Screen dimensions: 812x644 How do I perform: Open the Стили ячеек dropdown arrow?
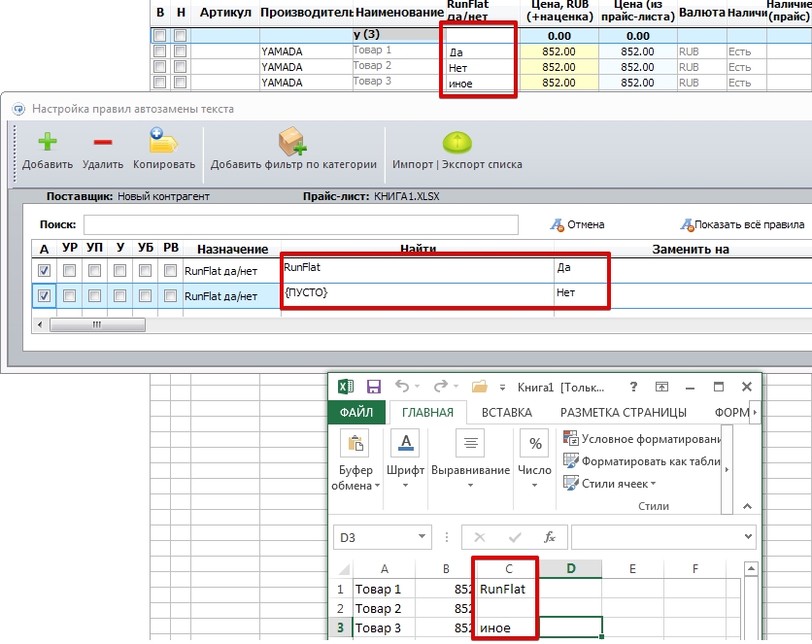click(x=653, y=484)
